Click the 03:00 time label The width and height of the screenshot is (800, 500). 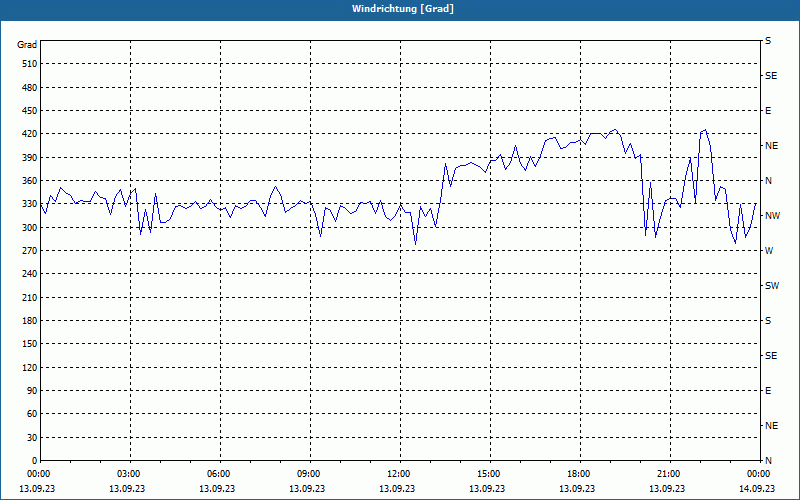(130, 474)
